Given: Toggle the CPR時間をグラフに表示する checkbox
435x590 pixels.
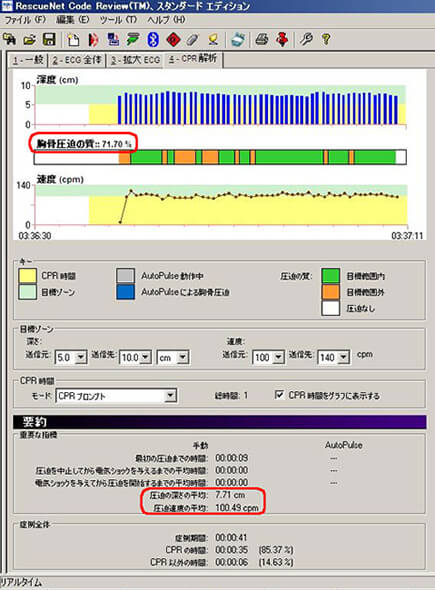Looking at the screenshot, I should click(279, 395).
